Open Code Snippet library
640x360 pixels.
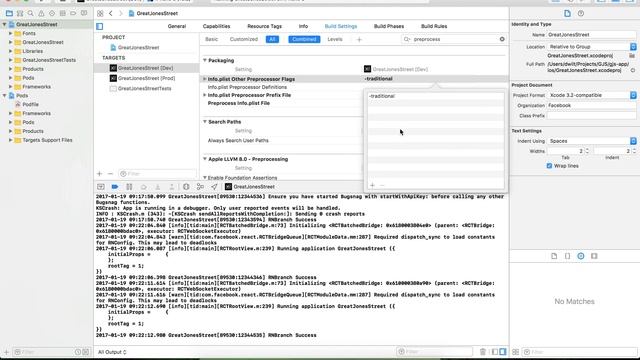[567, 256]
